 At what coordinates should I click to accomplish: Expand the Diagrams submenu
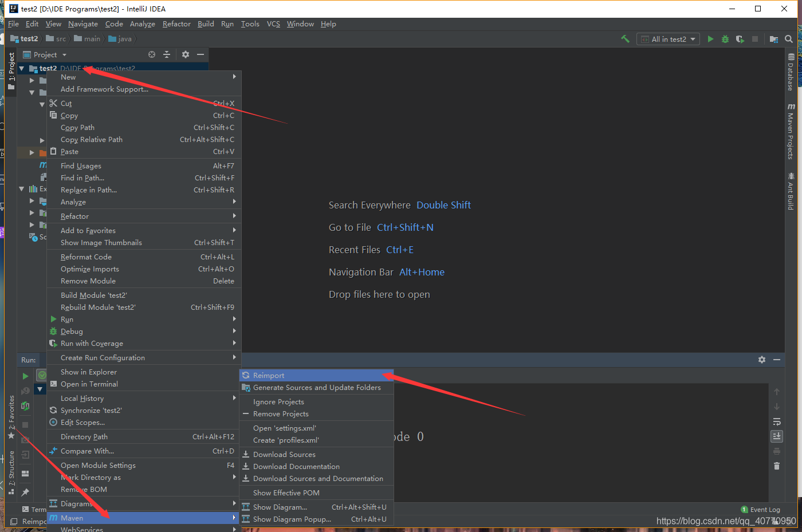coord(144,504)
